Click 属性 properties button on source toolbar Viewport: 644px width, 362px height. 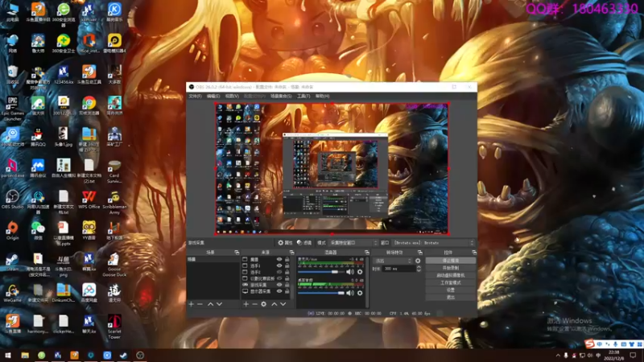[285, 243]
